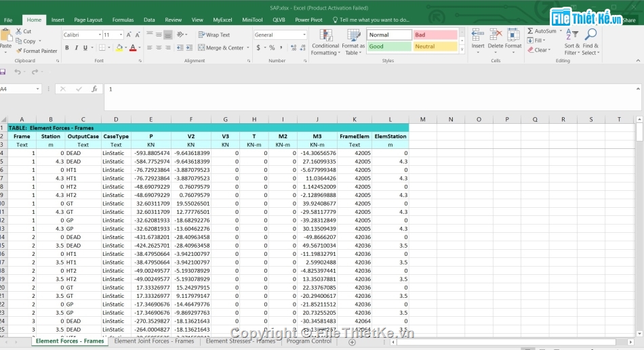Image resolution: width=644 pixels, height=350 pixels.
Task: Apply accounting dollar number format
Action: coord(258,47)
